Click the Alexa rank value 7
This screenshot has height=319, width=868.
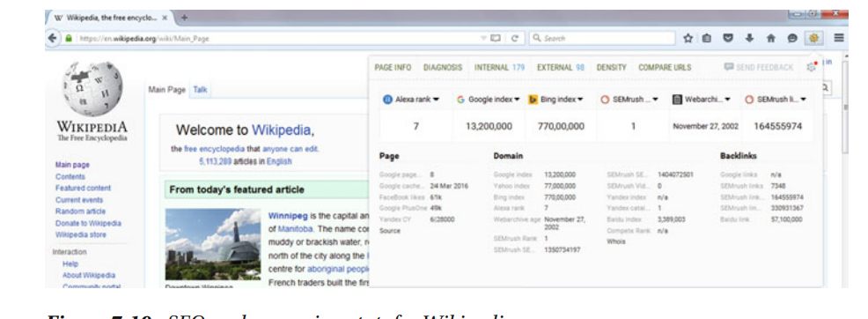point(416,126)
